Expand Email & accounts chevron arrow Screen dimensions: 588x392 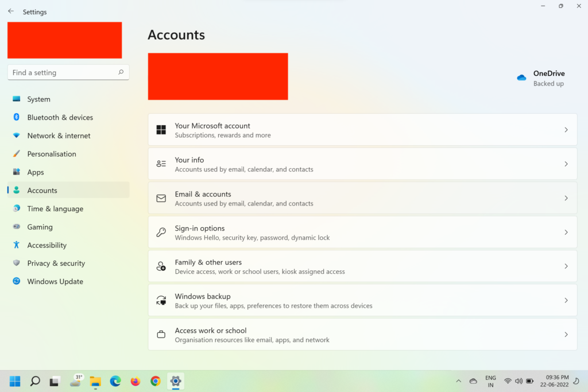coord(566,198)
